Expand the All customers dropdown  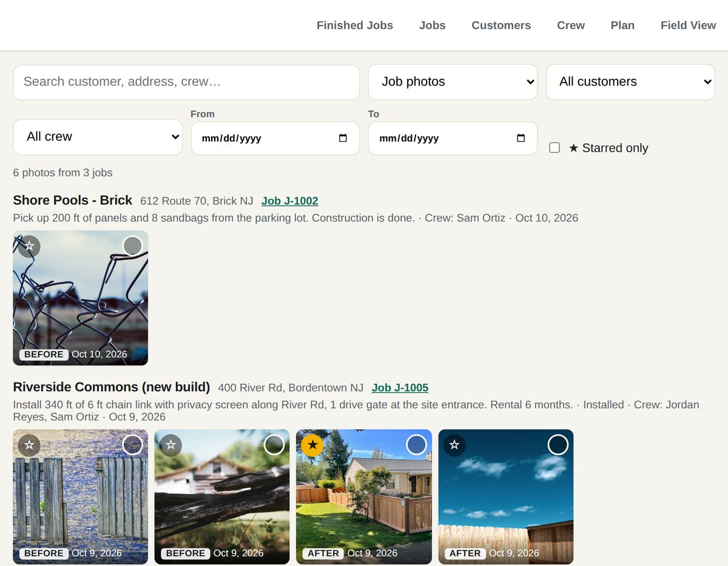pos(630,82)
